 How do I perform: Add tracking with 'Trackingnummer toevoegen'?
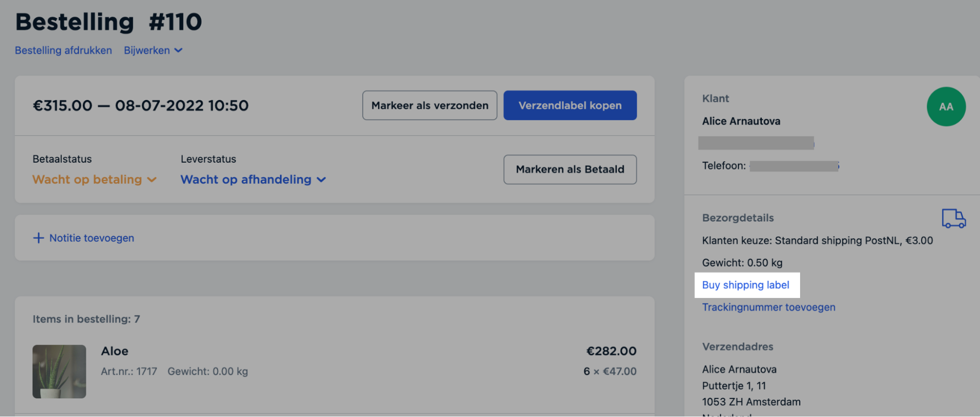pyautogui.click(x=768, y=307)
